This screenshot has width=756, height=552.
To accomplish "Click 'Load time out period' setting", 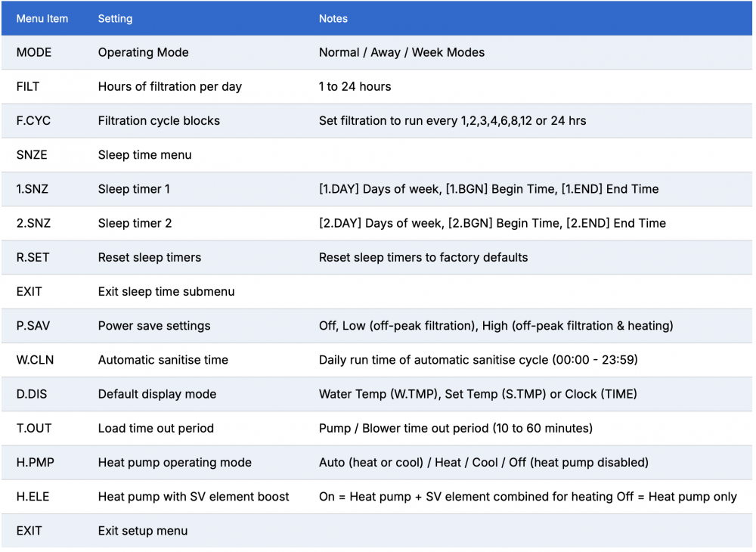I will (156, 429).
